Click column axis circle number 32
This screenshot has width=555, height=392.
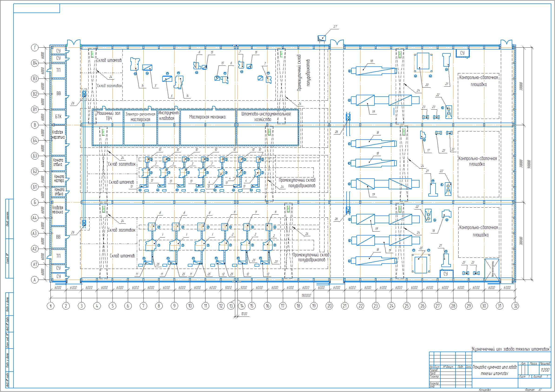pyautogui.click(x=515, y=306)
